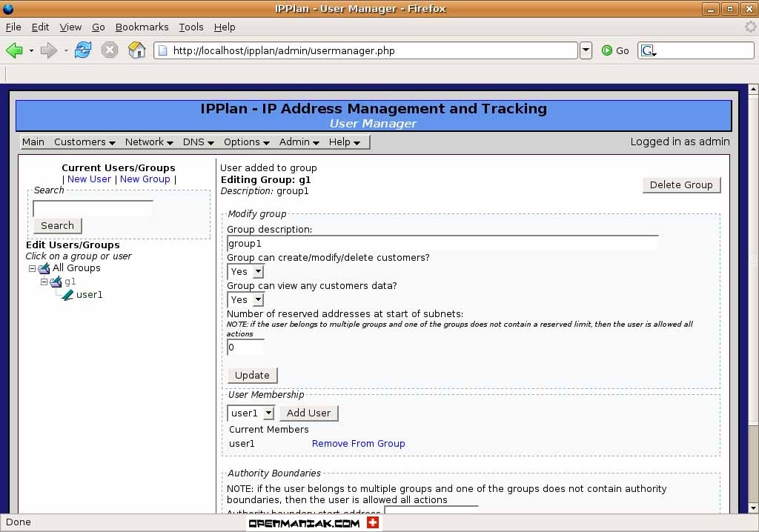Viewport: 759px width, 532px height.
Task: Open the DNS menu
Action: click(x=199, y=142)
